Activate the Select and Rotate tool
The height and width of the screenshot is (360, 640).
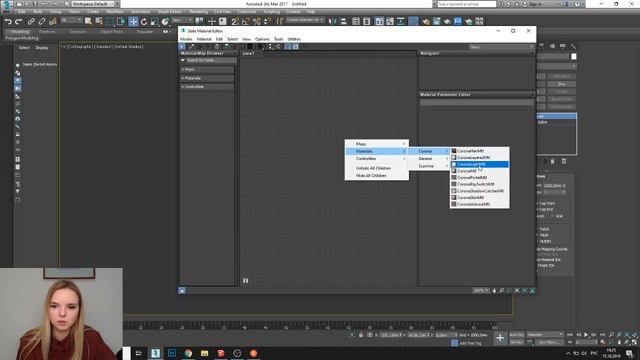(x=144, y=21)
